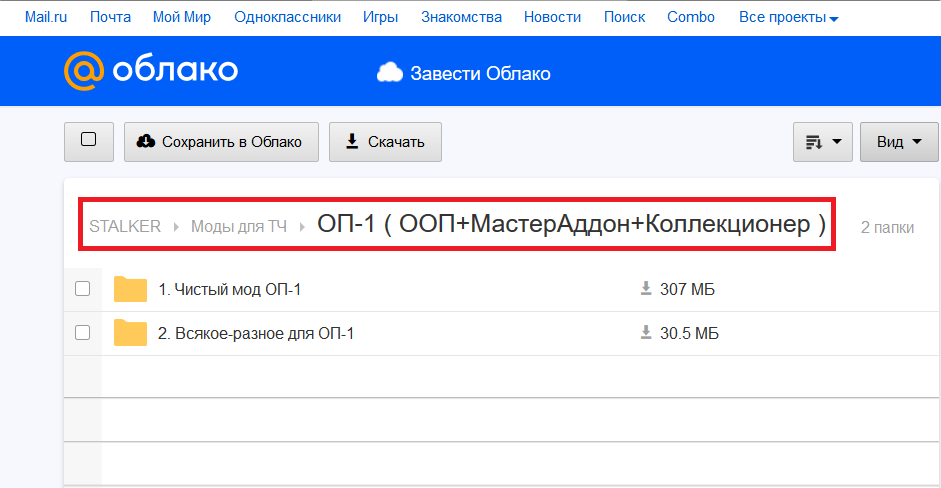941x488 pixels.
Task: Click the Скачать button
Action: point(385,142)
